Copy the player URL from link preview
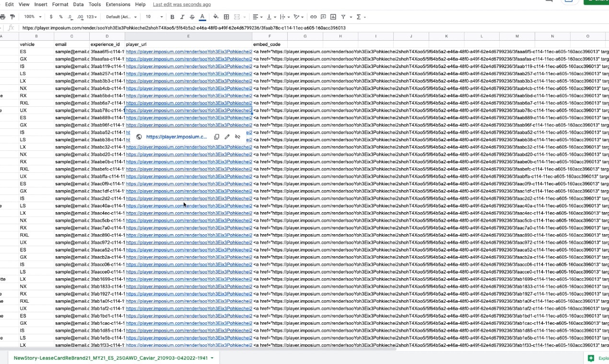 [217, 136]
